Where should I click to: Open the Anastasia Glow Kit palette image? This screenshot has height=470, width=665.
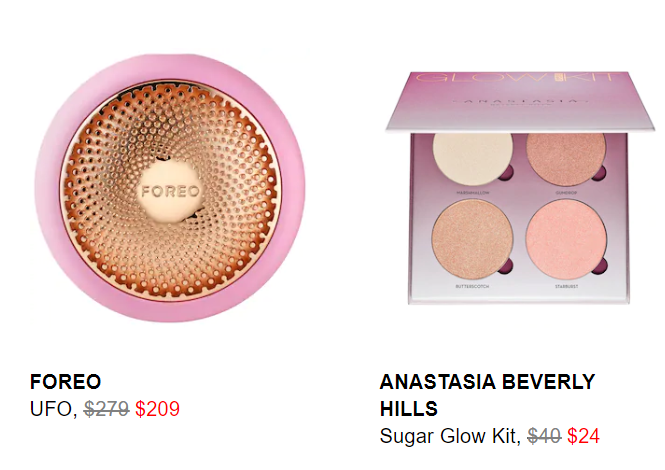[x=520, y=188]
